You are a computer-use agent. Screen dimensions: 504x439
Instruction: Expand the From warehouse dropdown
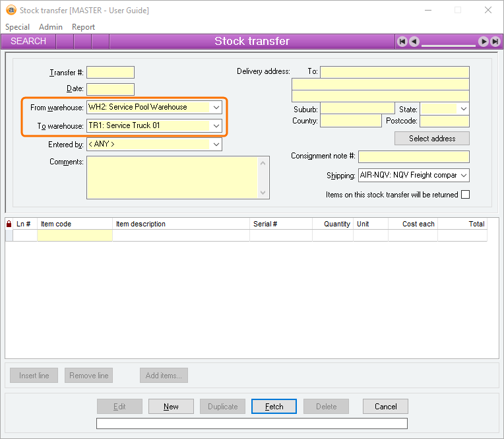[x=216, y=108]
